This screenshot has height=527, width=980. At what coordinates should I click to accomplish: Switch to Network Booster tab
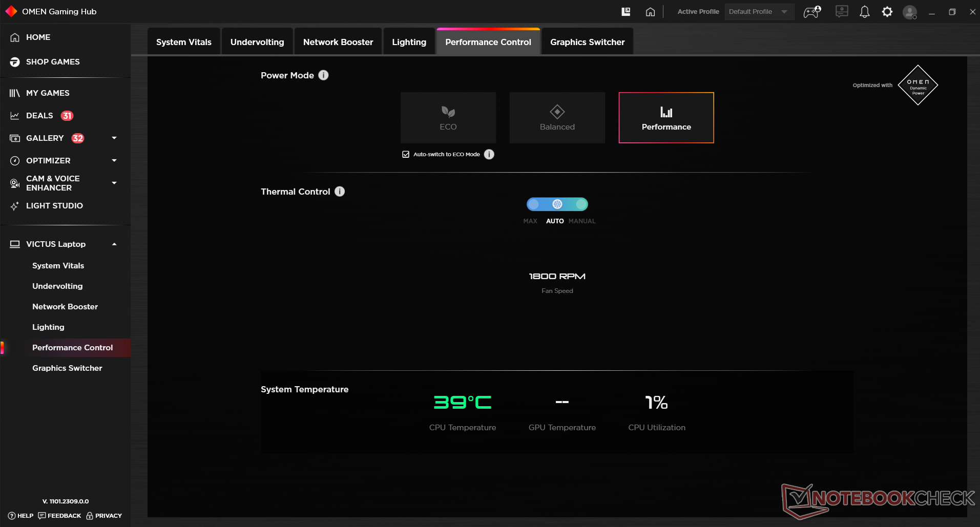tap(338, 42)
